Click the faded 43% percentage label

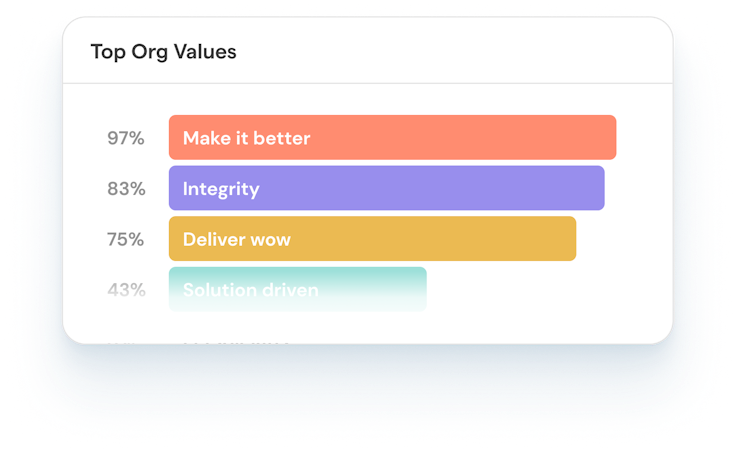[126, 290]
